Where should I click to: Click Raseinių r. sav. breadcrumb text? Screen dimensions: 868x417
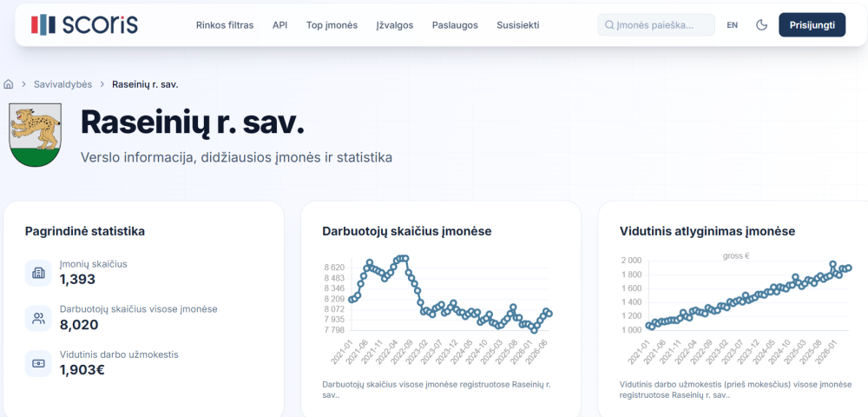(x=145, y=84)
